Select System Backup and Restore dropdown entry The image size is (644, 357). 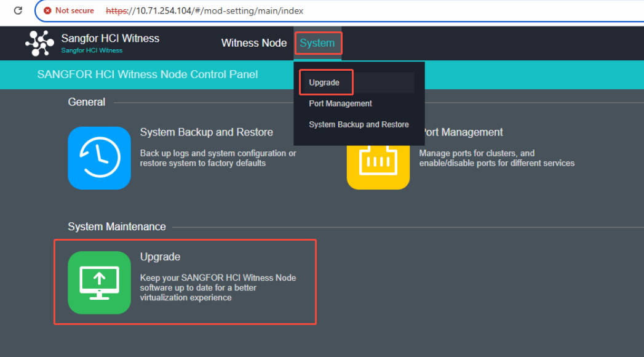tap(359, 124)
